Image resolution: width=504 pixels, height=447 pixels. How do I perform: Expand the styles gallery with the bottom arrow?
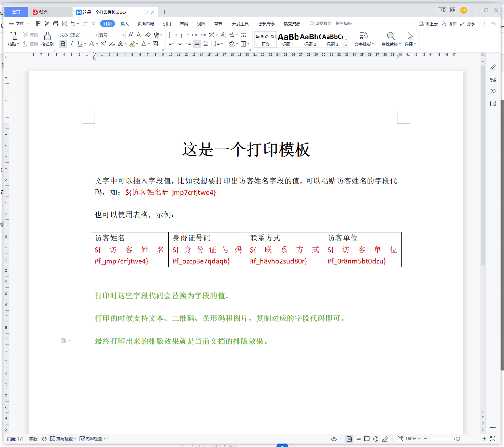click(x=346, y=45)
